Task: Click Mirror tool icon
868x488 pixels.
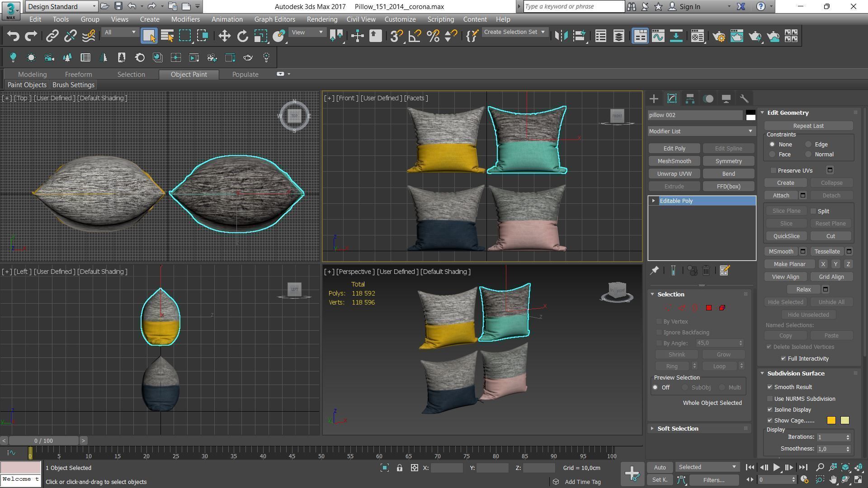Action: [x=561, y=36]
